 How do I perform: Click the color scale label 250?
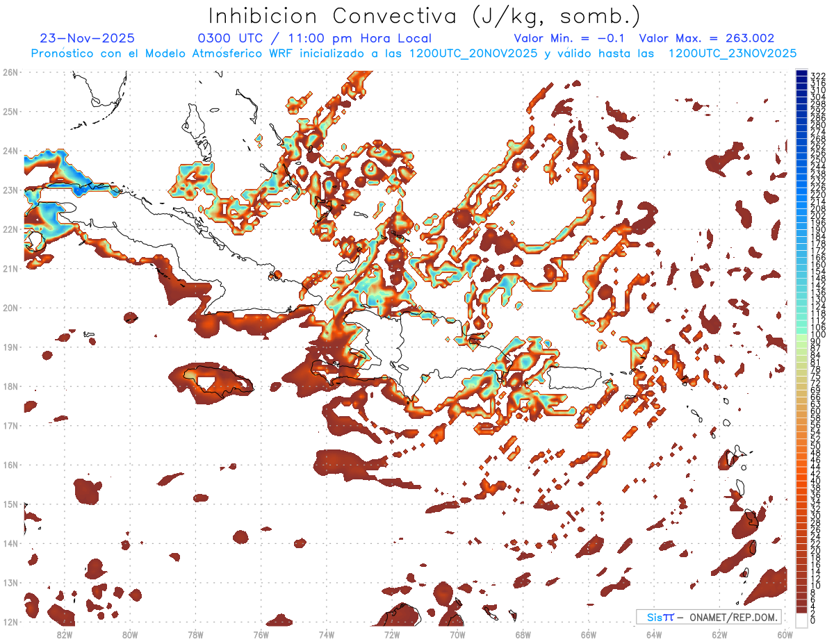click(818, 160)
